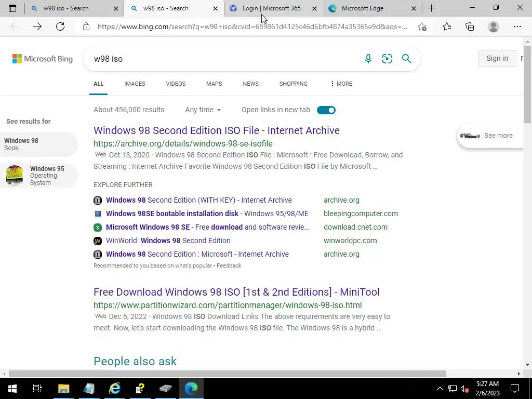Image resolution: width=532 pixels, height=399 pixels.
Task: Open the help question-mark taskbar app
Action: 140,388
